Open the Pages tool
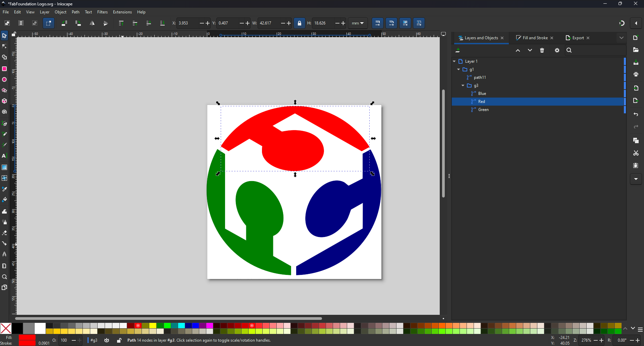 point(4,288)
